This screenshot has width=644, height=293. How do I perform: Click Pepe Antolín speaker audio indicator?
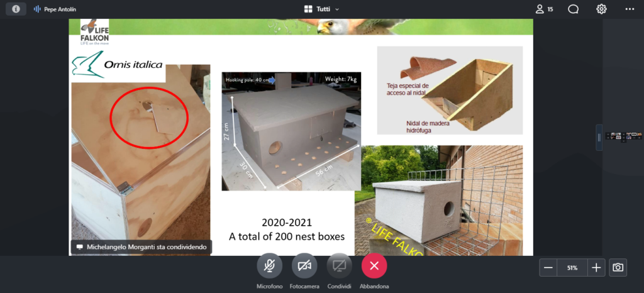[37, 9]
